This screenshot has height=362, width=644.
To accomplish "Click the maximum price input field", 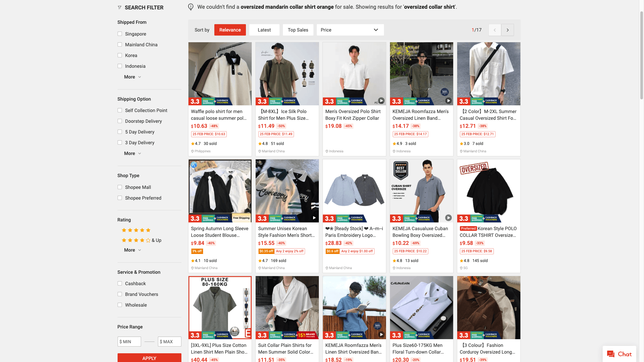I will coord(170,342).
